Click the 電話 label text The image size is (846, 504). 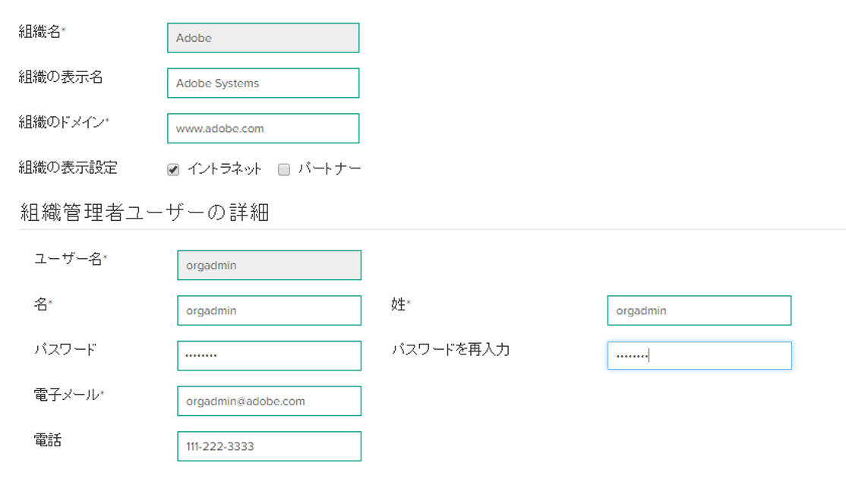click(x=48, y=440)
